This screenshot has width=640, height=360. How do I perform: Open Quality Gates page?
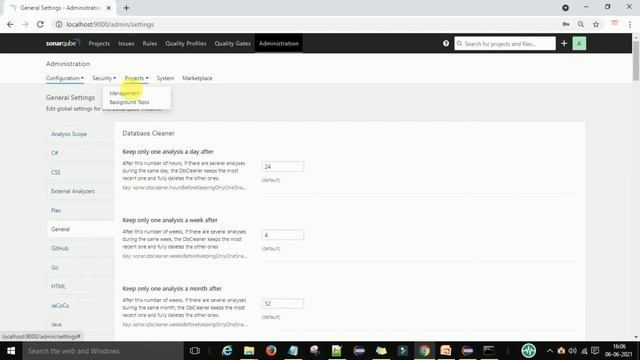tap(233, 43)
